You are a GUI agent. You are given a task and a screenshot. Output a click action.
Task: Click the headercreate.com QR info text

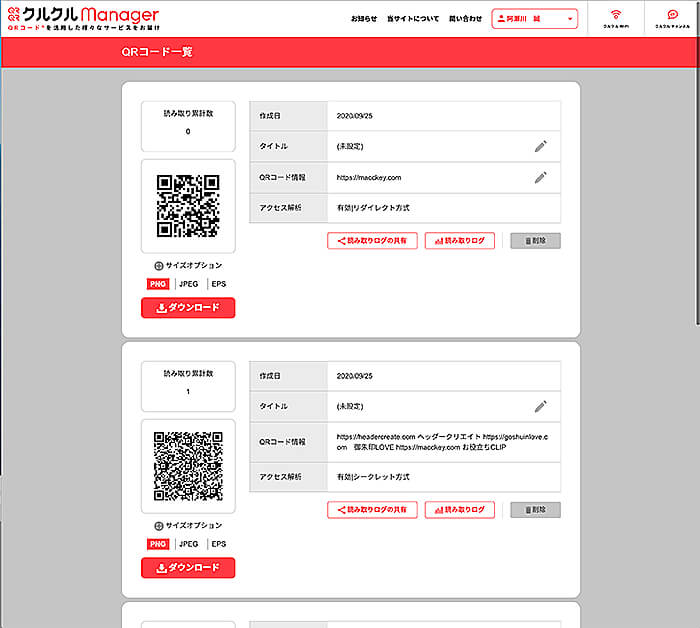click(442, 442)
